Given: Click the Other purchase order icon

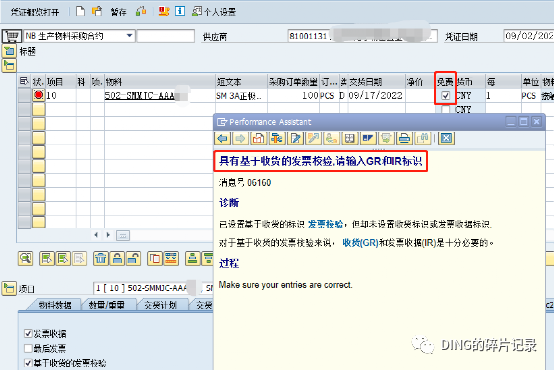Looking at the screenshot, I should tap(97, 11).
